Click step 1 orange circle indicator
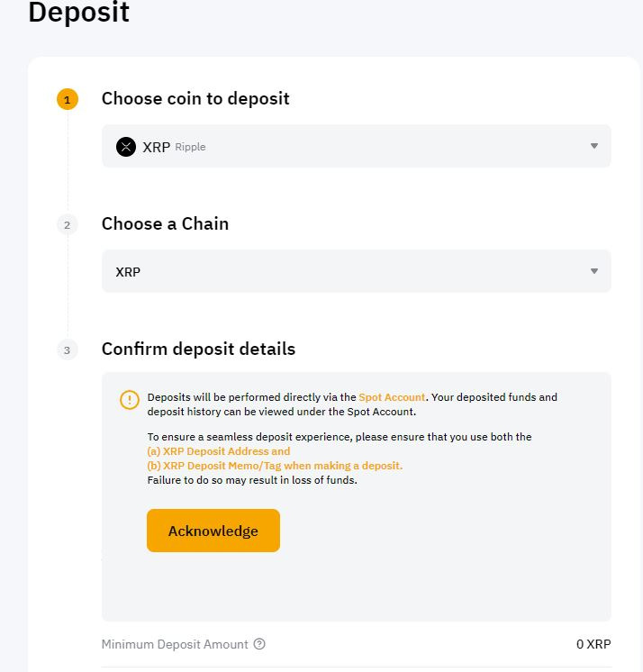The image size is (643, 672). tap(68, 99)
